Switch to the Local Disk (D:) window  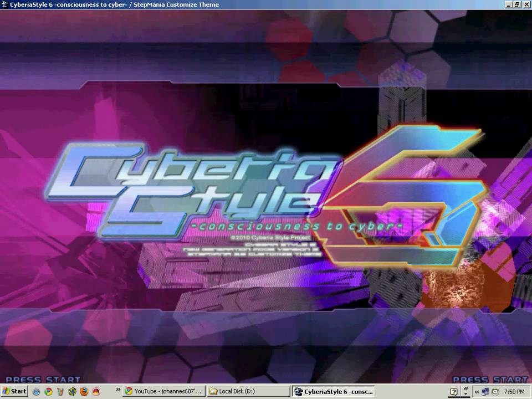[248, 391]
